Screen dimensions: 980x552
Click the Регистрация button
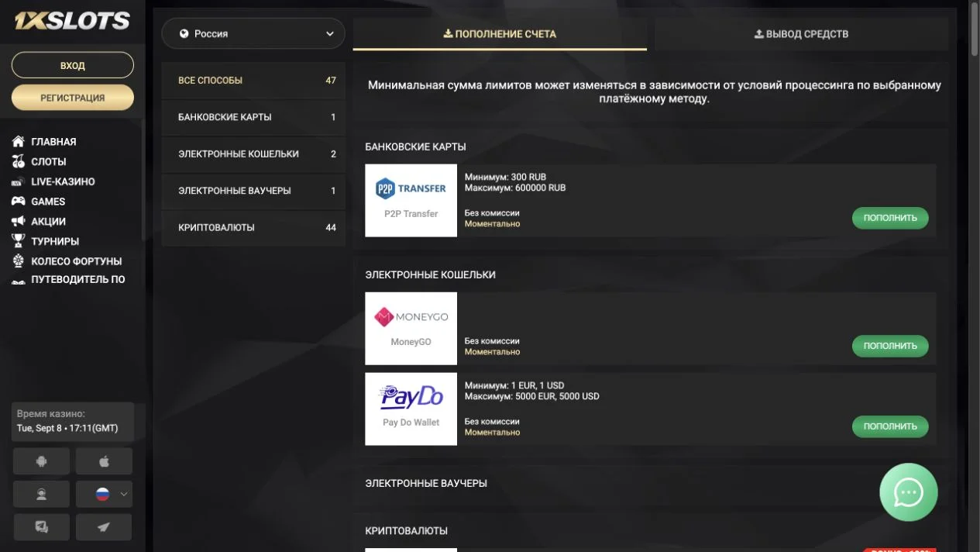73,98
